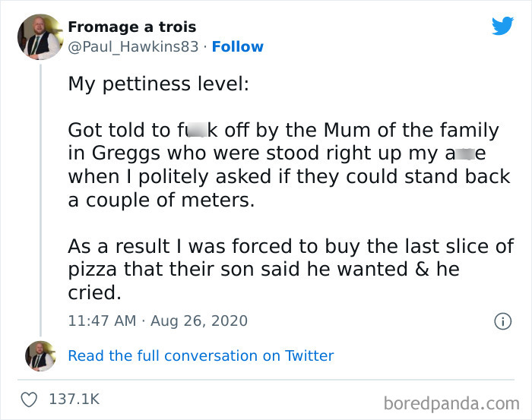This screenshot has height=420, width=532.
Task: Click the Twitter bird logo
Action: pyautogui.click(x=502, y=27)
